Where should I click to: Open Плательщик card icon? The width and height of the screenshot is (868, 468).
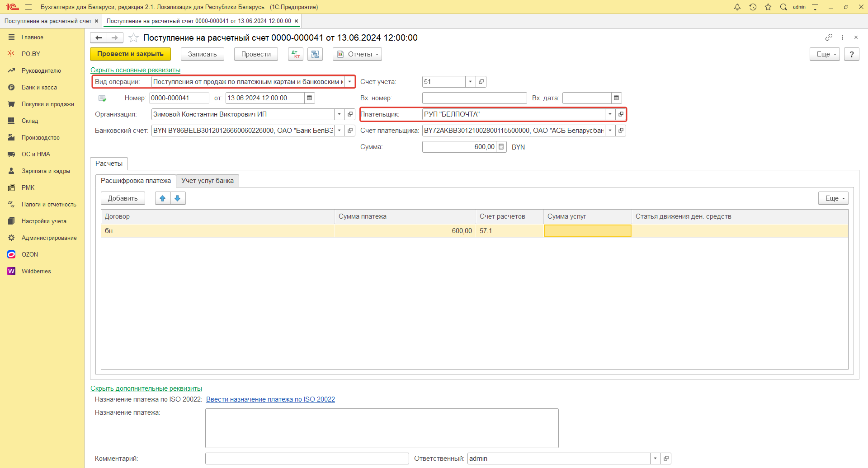(x=621, y=114)
